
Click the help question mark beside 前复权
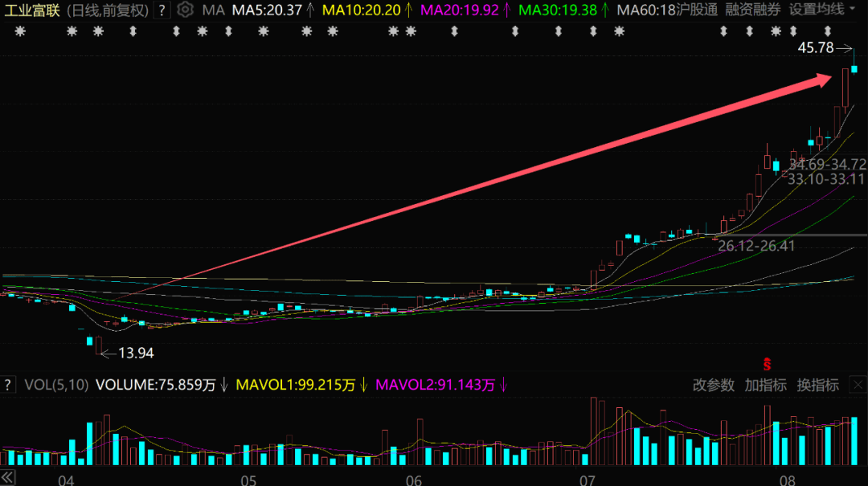[x=162, y=10]
